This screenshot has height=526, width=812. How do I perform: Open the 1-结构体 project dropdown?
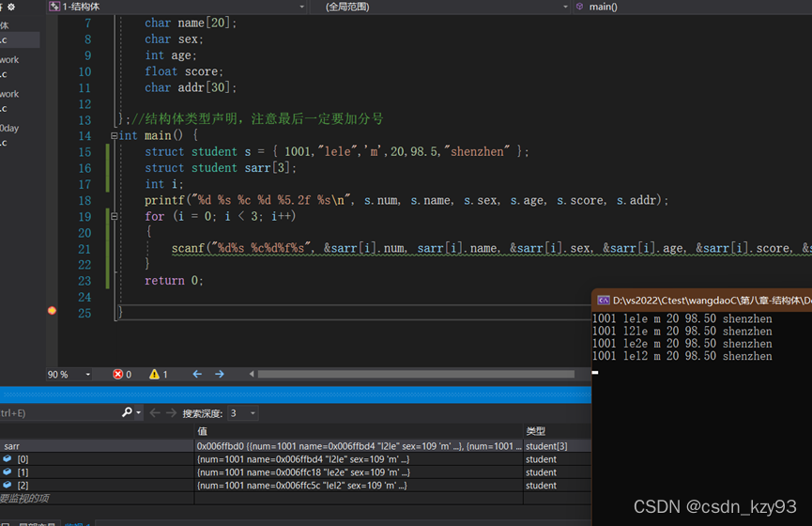click(x=302, y=7)
